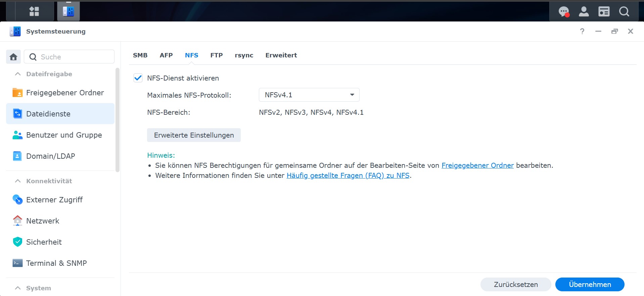Image resolution: width=644 pixels, height=296 pixels.
Task: Click the notifications chat bubble icon
Action: [x=564, y=12]
